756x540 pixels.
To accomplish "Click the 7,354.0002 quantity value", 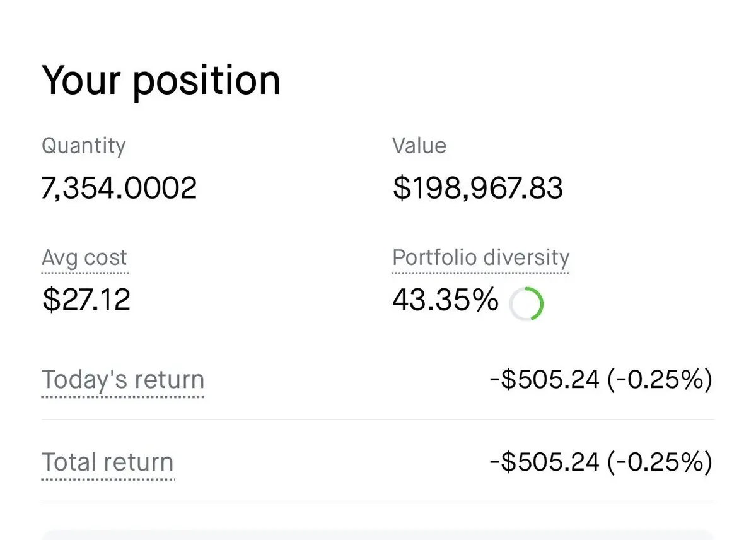I will [x=119, y=188].
